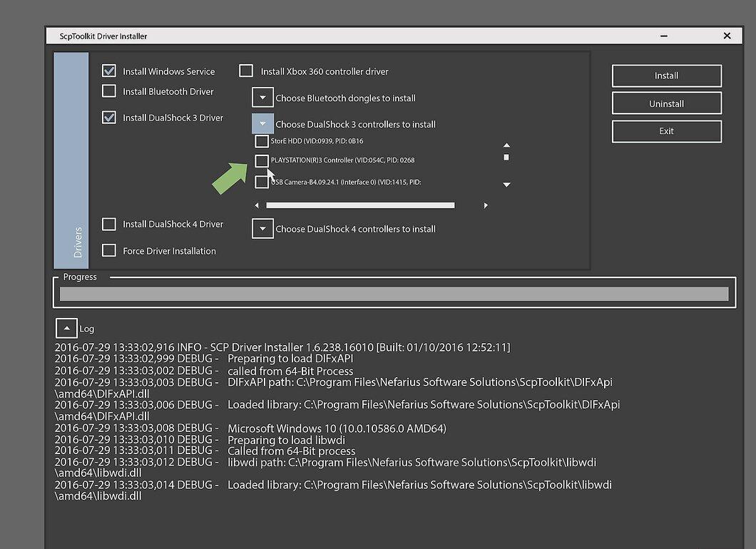Click the Install button
This screenshot has height=549, width=756.
pyautogui.click(x=667, y=76)
